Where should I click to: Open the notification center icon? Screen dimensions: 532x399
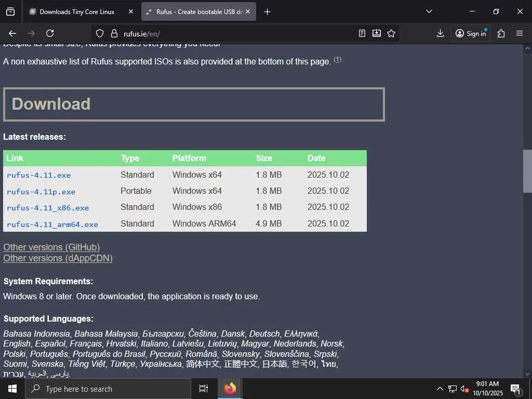[x=515, y=389]
